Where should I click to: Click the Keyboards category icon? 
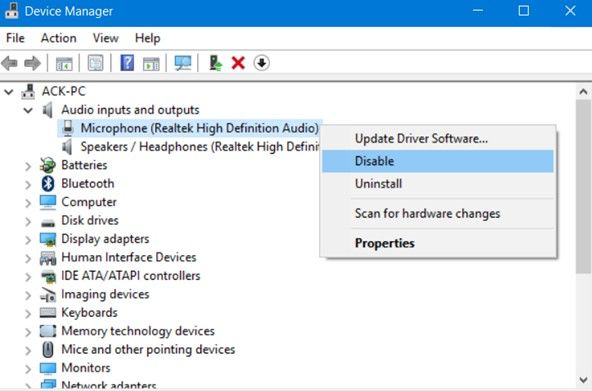coord(48,312)
